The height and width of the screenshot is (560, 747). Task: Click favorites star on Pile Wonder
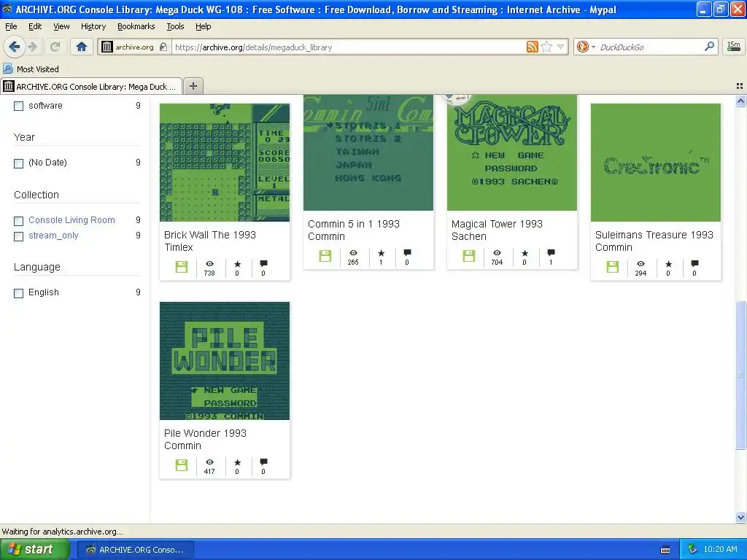pyautogui.click(x=237, y=462)
